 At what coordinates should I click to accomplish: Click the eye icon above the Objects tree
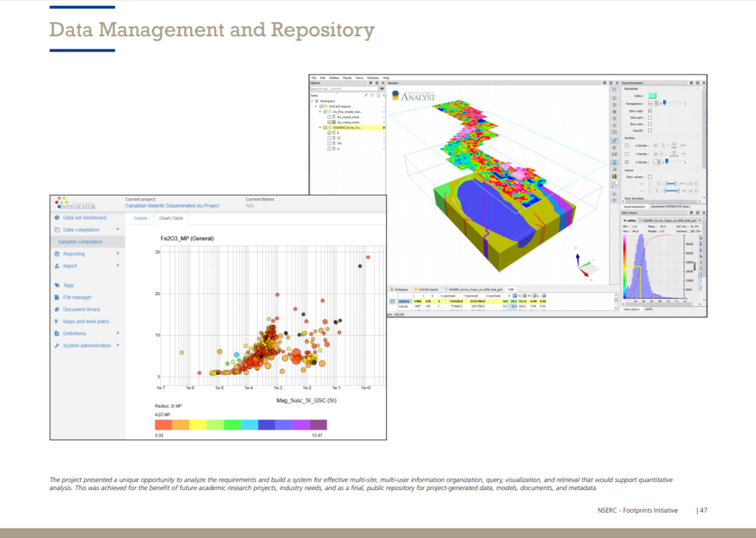click(382, 89)
